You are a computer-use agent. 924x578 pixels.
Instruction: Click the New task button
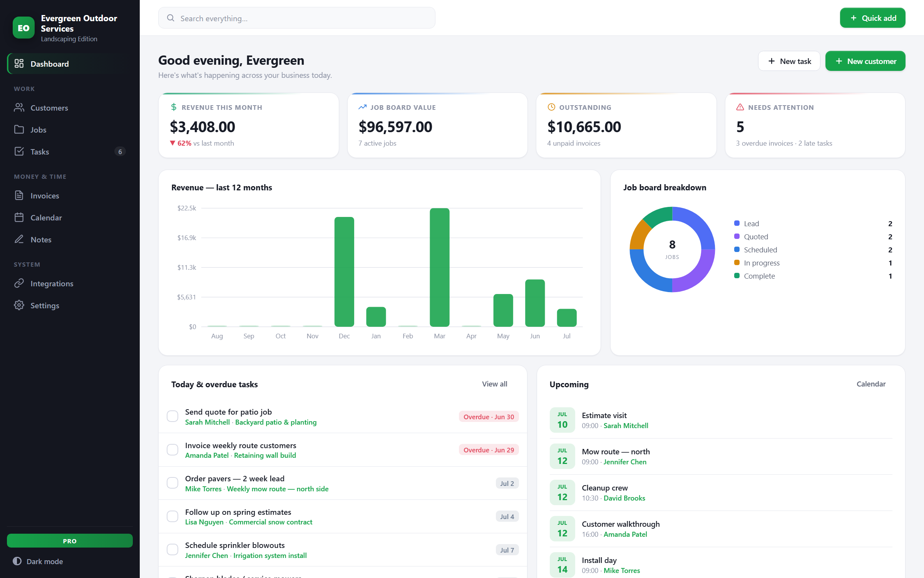[789, 61]
